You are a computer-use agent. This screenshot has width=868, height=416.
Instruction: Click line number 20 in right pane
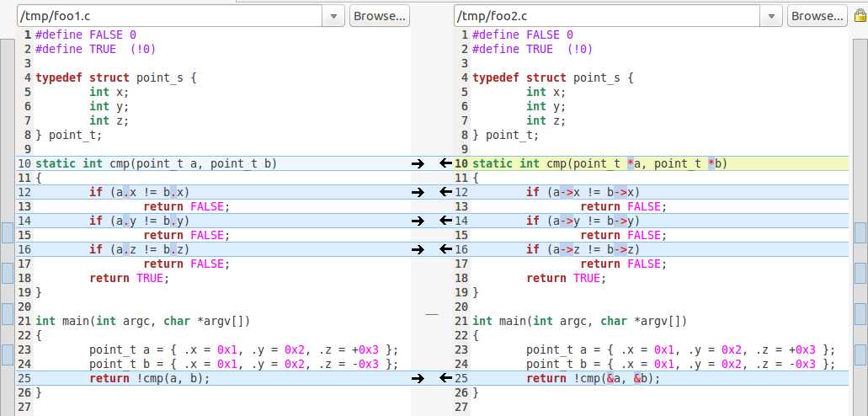pos(461,307)
